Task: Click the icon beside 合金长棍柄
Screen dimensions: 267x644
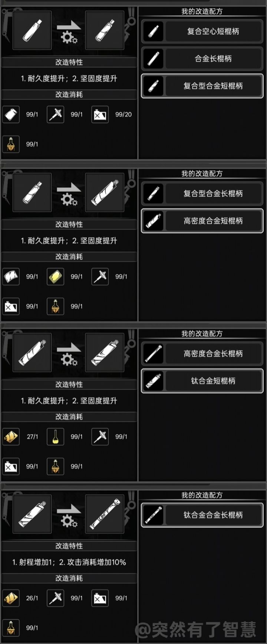Action: (153, 59)
